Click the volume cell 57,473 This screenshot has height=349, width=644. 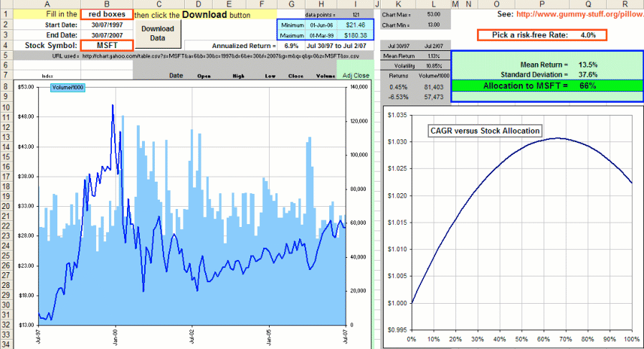tap(433, 97)
